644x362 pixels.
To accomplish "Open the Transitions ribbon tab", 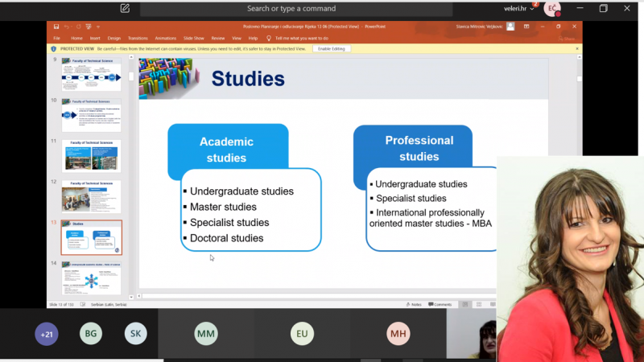I will (x=138, y=38).
